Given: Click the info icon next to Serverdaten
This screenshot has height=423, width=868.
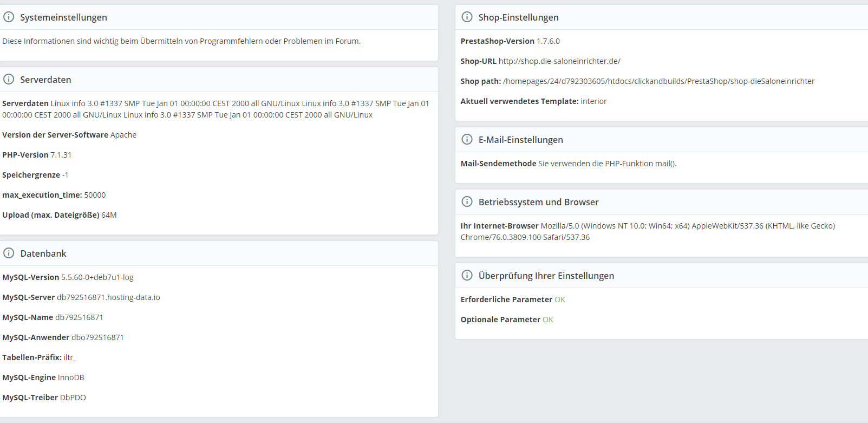Looking at the screenshot, I should click(9, 80).
